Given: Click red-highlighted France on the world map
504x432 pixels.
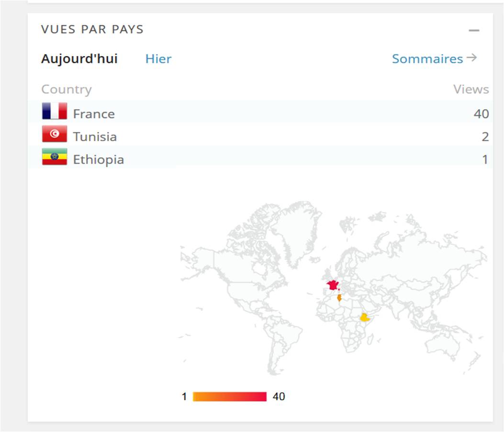Looking at the screenshot, I should pos(332,286).
